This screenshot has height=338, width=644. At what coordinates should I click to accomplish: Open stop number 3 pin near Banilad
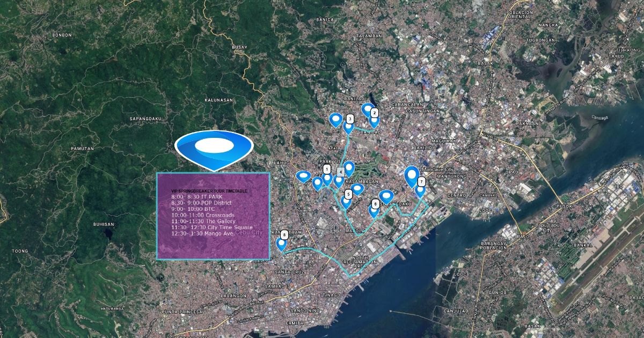(x=349, y=127)
